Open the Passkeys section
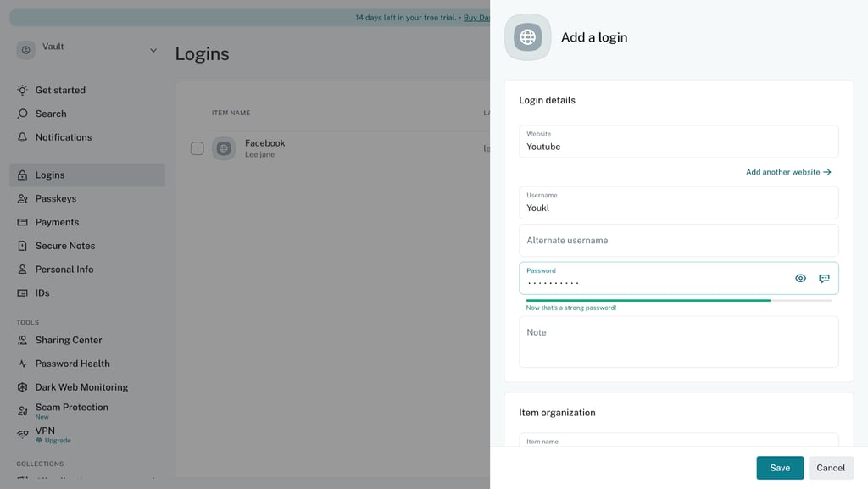 (x=87, y=198)
